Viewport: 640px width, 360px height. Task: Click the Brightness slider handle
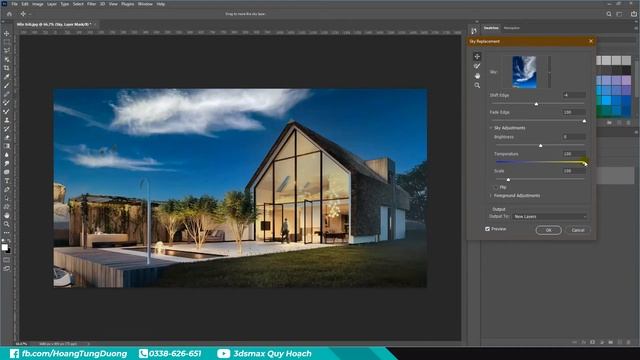540,146
